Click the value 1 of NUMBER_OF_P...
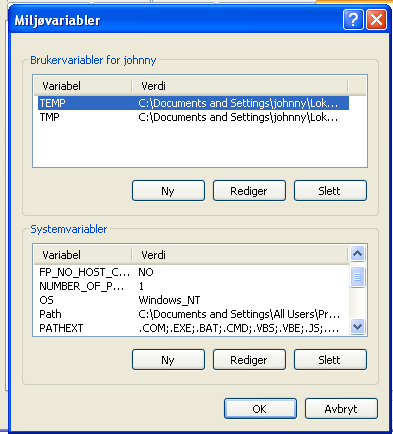The width and height of the screenshot is (393, 434). [x=141, y=286]
